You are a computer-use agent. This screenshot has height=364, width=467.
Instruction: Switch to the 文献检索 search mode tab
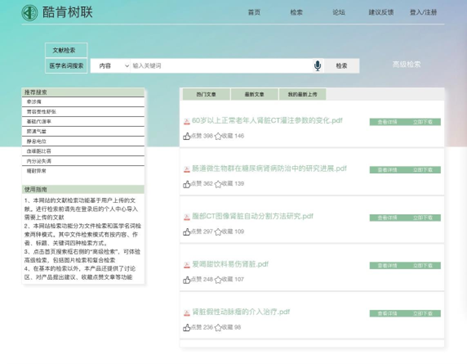pyautogui.click(x=66, y=50)
